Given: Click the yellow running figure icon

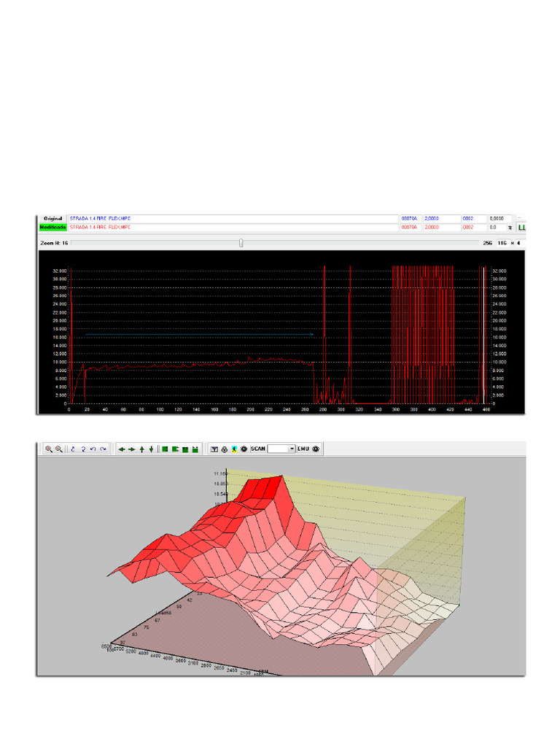Looking at the screenshot, I should pyautogui.click(x=234, y=449).
